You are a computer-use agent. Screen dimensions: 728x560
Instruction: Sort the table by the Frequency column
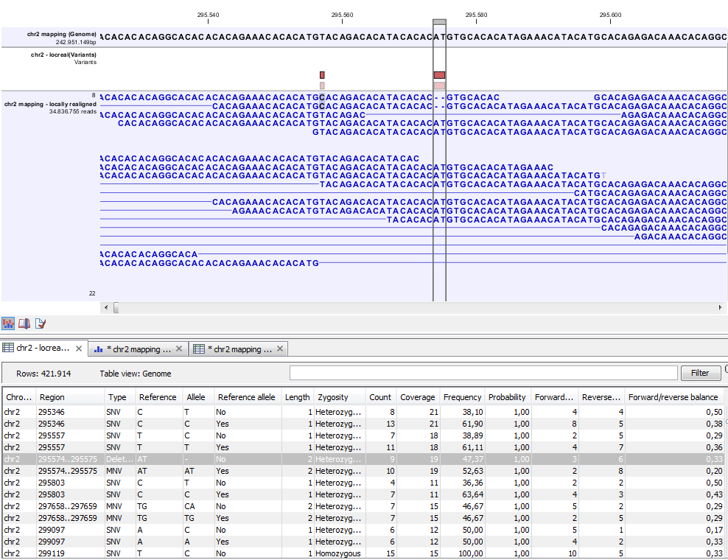(462, 396)
